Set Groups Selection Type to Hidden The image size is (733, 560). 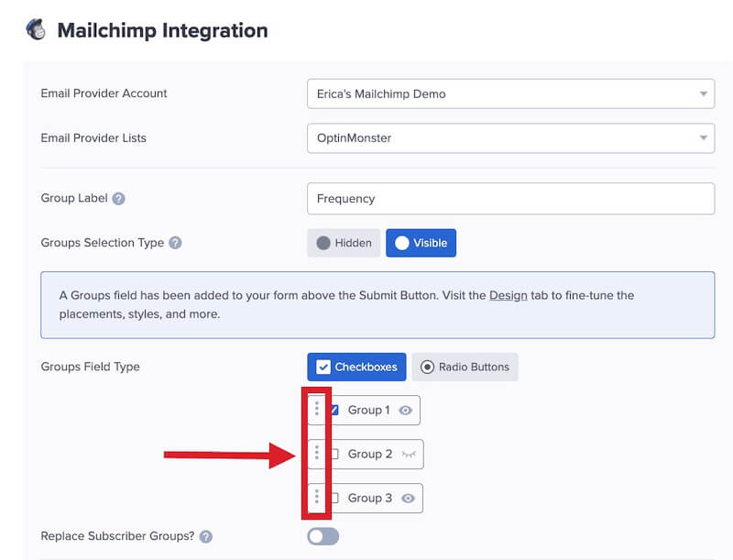coord(344,243)
